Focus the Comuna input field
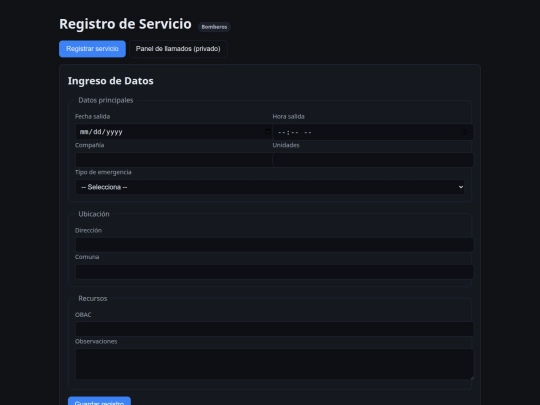Image resolution: width=540 pixels, height=405 pixels. click(274, 272)
